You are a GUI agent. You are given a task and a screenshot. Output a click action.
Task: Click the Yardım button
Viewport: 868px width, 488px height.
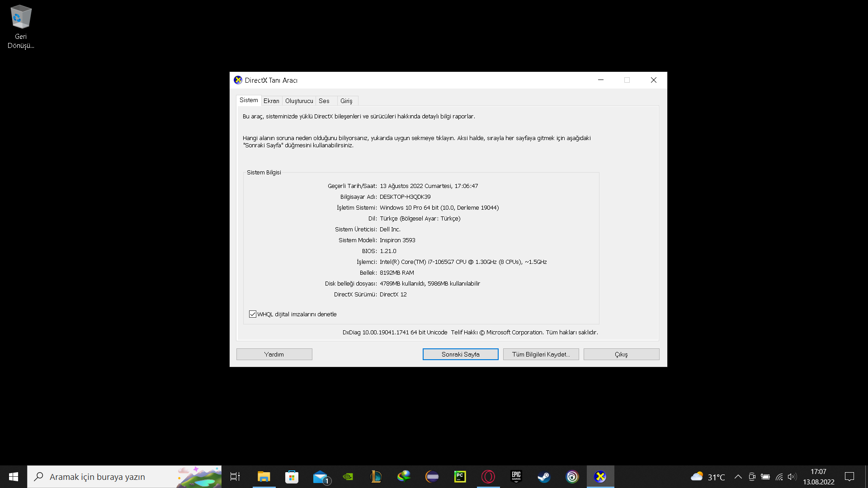[274, 354]
